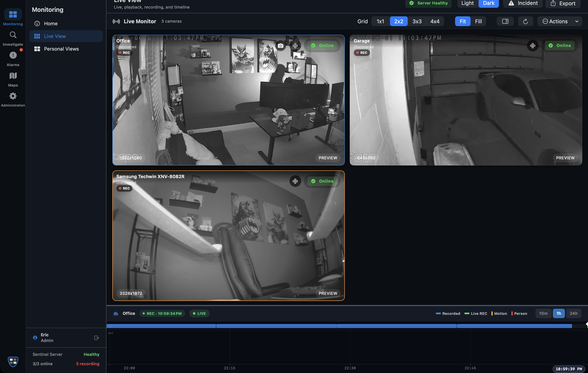Click Online status on Office camera
The height and width of the screenshot is (373, 588).
coord(322,46)
